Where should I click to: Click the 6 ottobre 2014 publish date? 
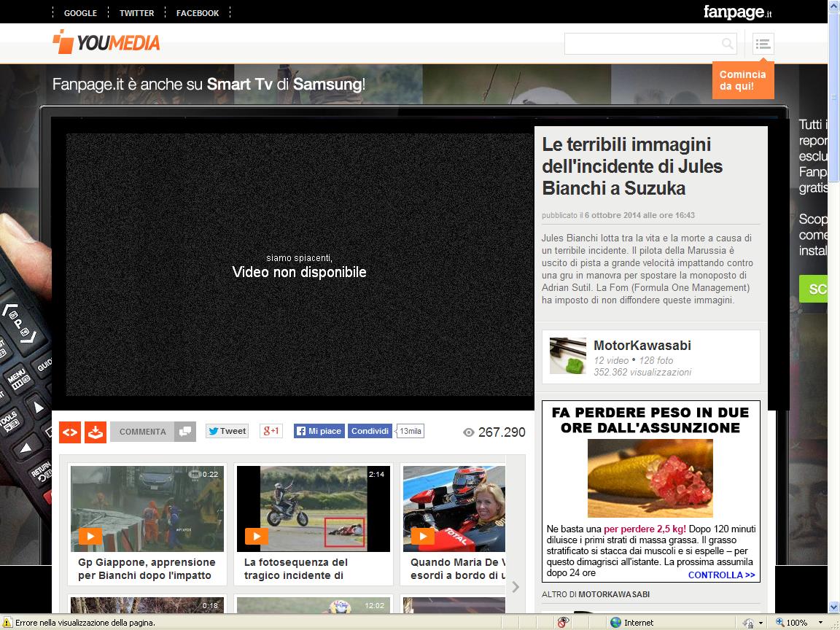pos(639,215)
